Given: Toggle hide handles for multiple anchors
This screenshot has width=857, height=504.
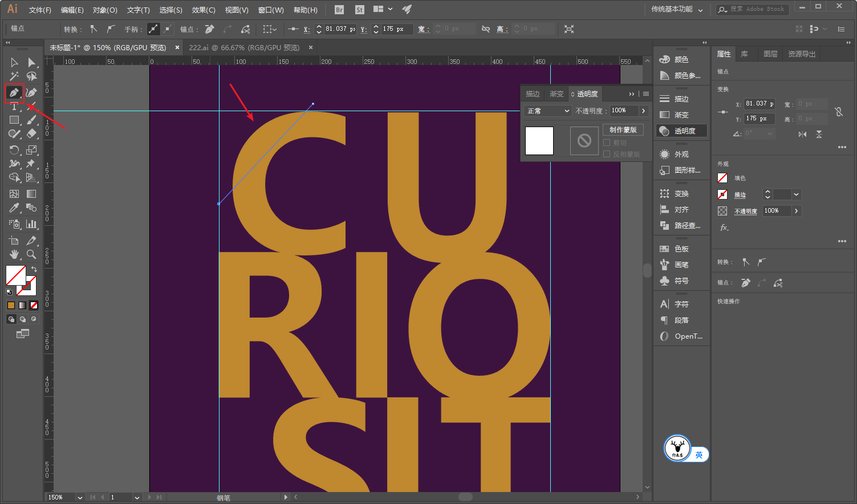Looking at the screenshot, I should (x=167, y=29).
